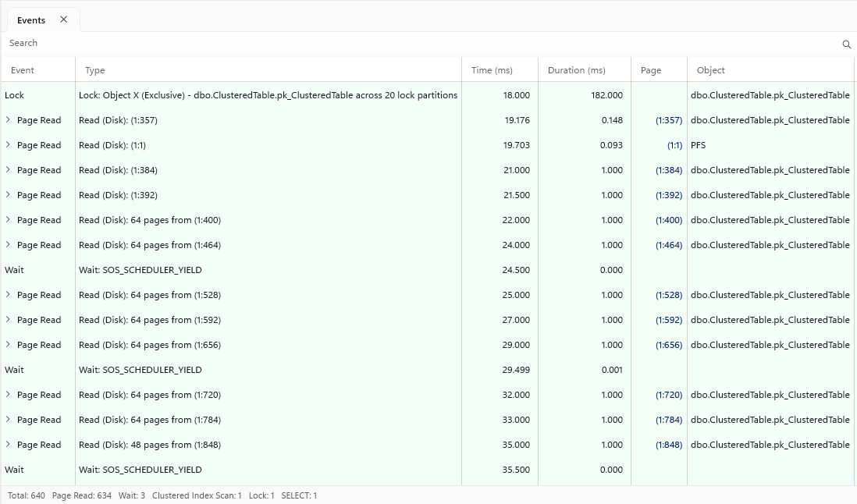
Task: Open page link (1:528)
Action: click(x=669, y=295)
